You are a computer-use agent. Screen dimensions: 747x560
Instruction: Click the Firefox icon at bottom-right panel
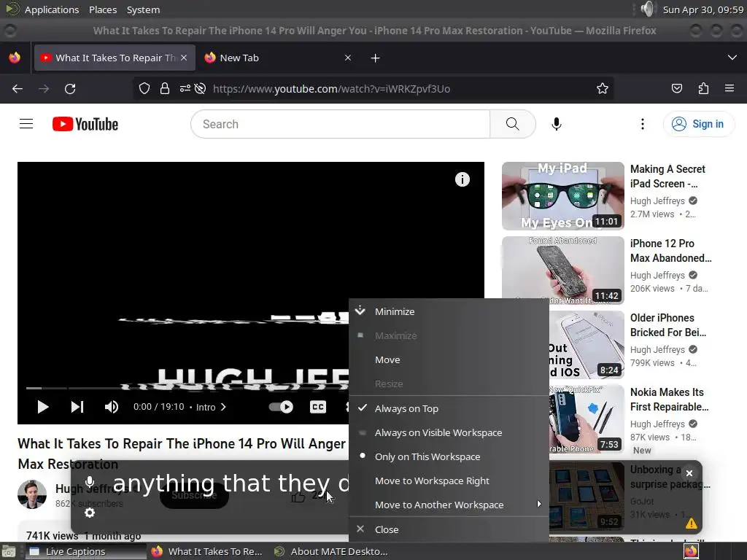click(691, 551)
